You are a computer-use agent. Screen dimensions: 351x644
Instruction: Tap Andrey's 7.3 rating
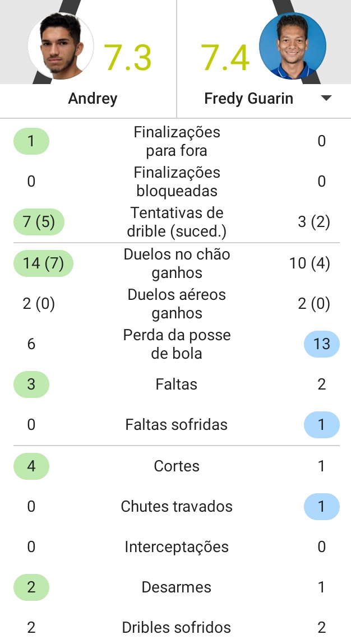click(x=128, y=57)
